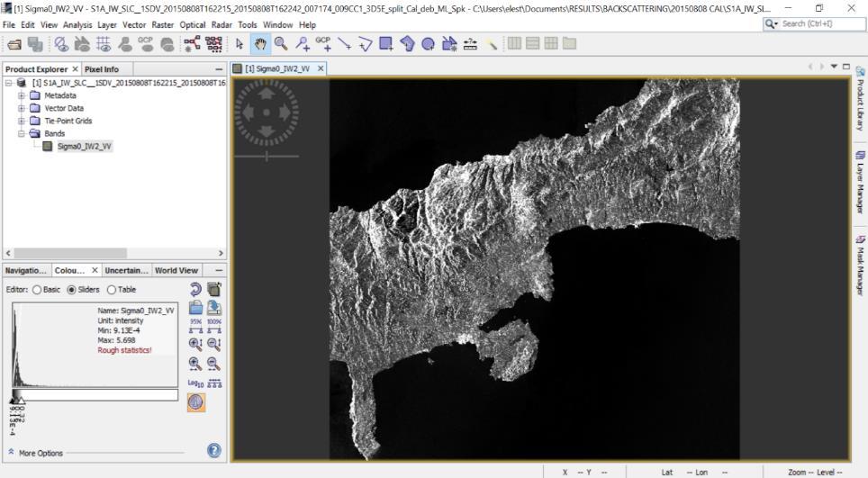This screenshot has width=868, height=478.
Task: Choose the draw line tool
Action: (x=344, y=44)
